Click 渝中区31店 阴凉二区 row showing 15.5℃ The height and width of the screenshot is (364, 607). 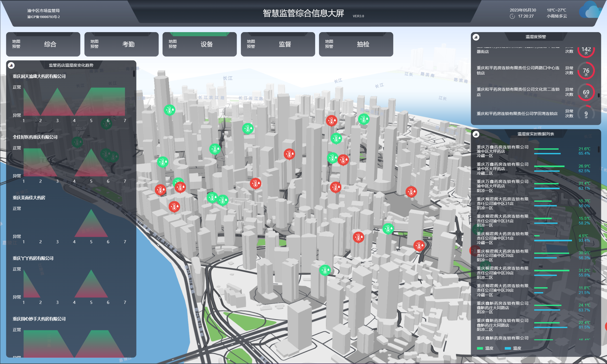534,221
